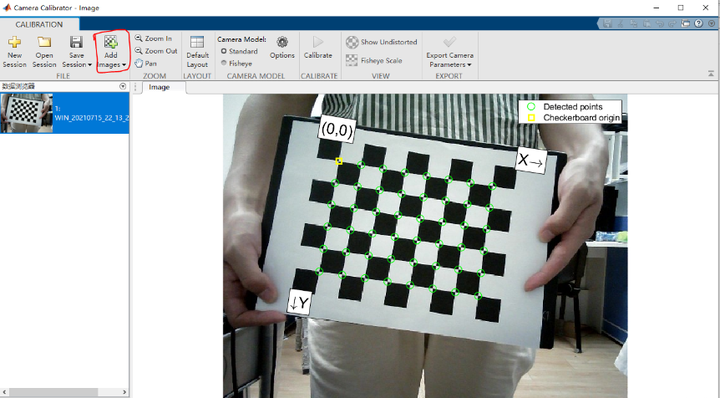Open camera model Options gear
Viewport: 720px width, 398px height.
point(282,48)
